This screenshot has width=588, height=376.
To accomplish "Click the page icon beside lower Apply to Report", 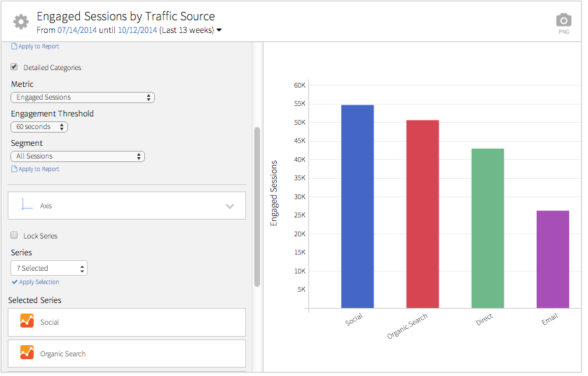I will 14,169.
